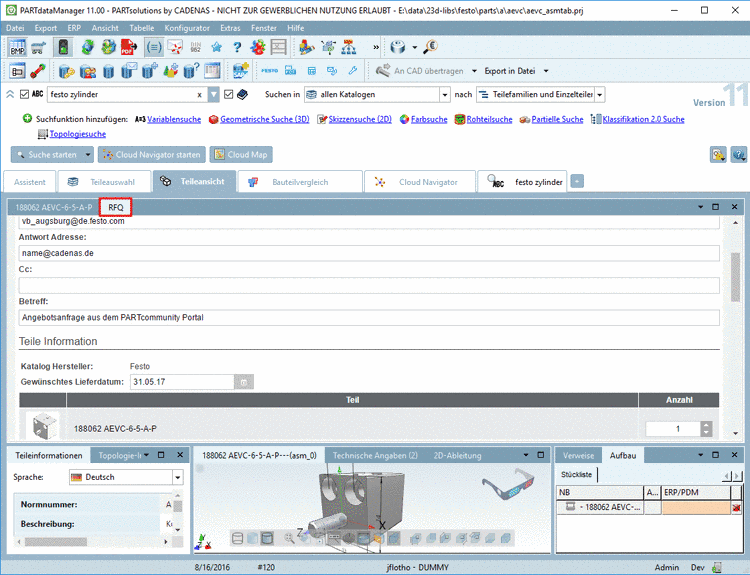Increase the Anzahl quantity stepper
This screenshot has height=575, width=750.
pos(706,425)
